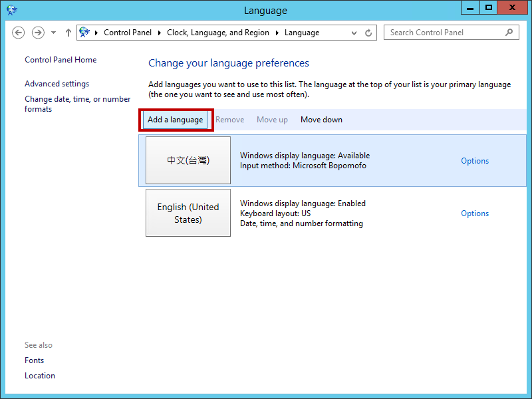The width and height of the screenshot is (532, 399).
Task: Select the English (United States) tile
Action: tap(188, 213)
